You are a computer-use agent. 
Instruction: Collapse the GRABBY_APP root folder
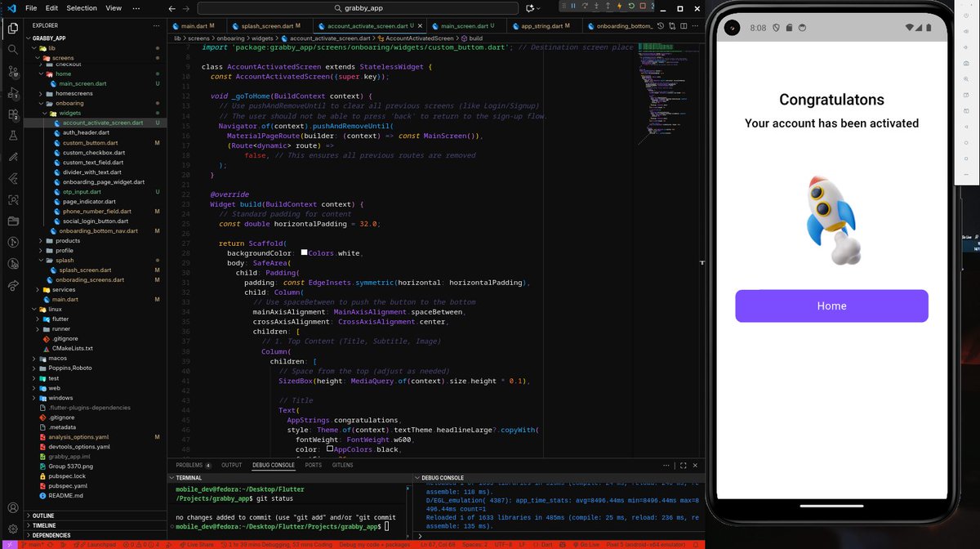49,38
